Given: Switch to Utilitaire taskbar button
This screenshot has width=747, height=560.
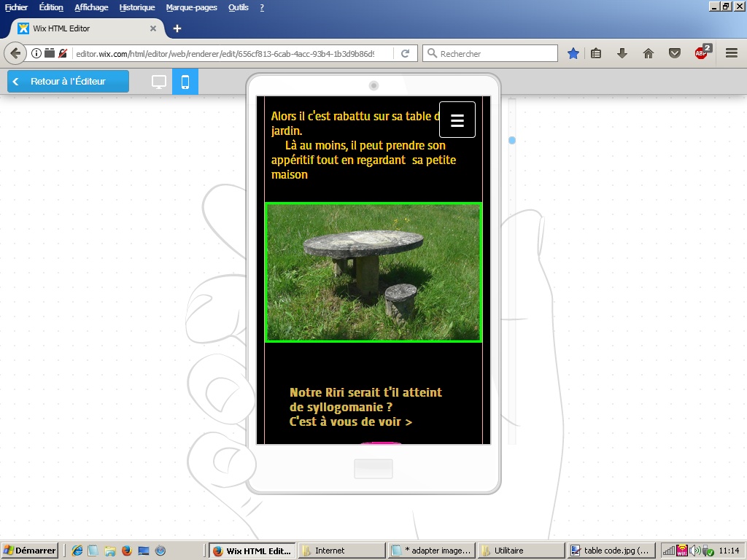Looking at the screenshot, I should [x=521, y=551].
